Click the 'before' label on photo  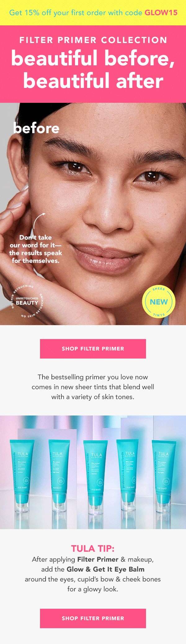pyautogui.click(x=36, y=128)
